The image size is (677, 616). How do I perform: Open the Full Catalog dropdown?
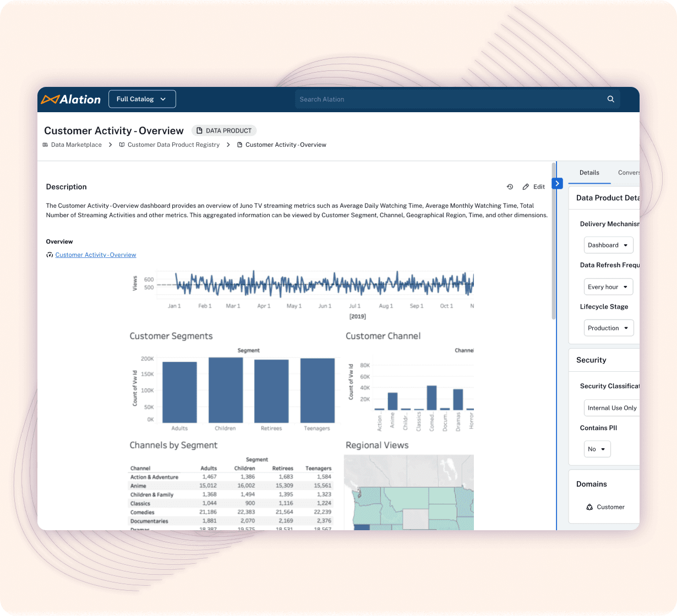(142, 99)
